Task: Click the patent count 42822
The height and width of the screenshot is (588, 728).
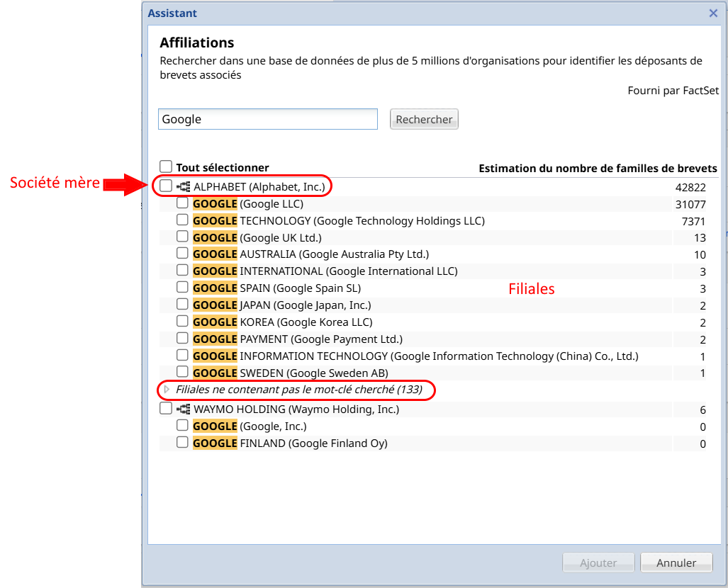Action: tap(690, 188)
